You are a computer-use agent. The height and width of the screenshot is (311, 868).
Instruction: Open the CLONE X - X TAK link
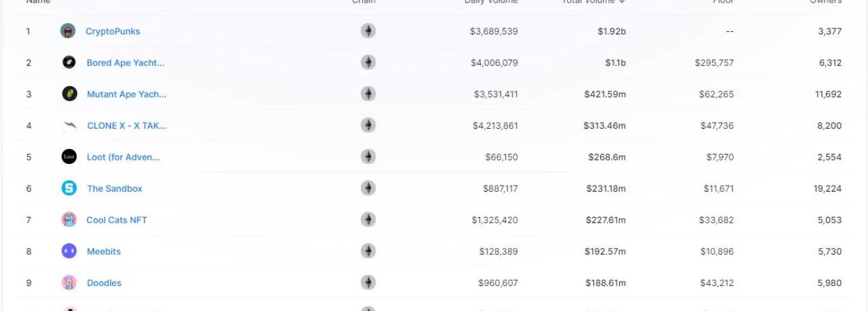coord(126,126)
